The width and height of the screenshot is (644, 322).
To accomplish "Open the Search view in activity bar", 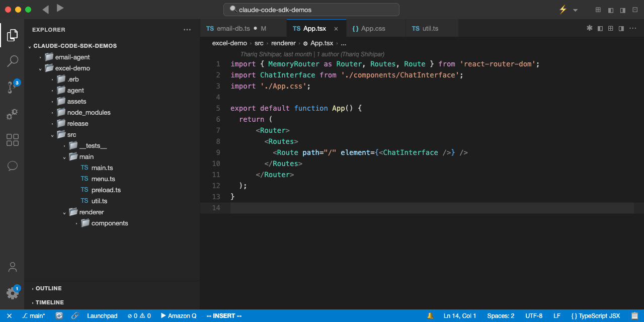I will (13, 61).
